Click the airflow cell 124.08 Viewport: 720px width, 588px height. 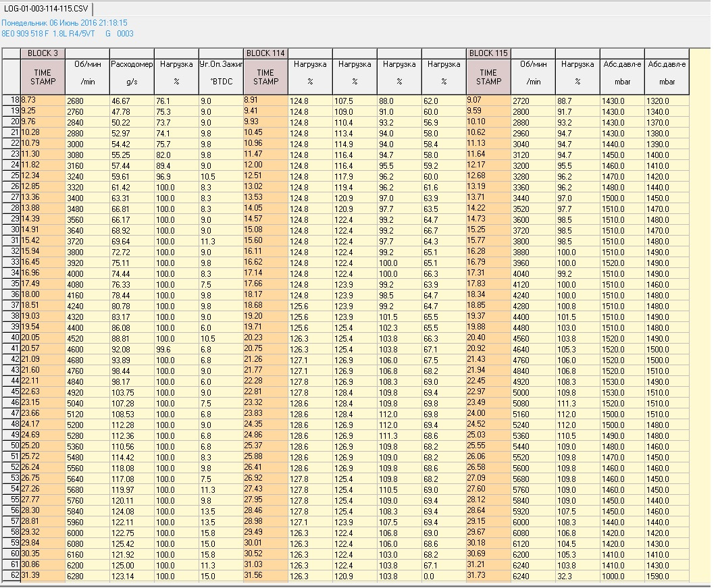coord(132,511)
